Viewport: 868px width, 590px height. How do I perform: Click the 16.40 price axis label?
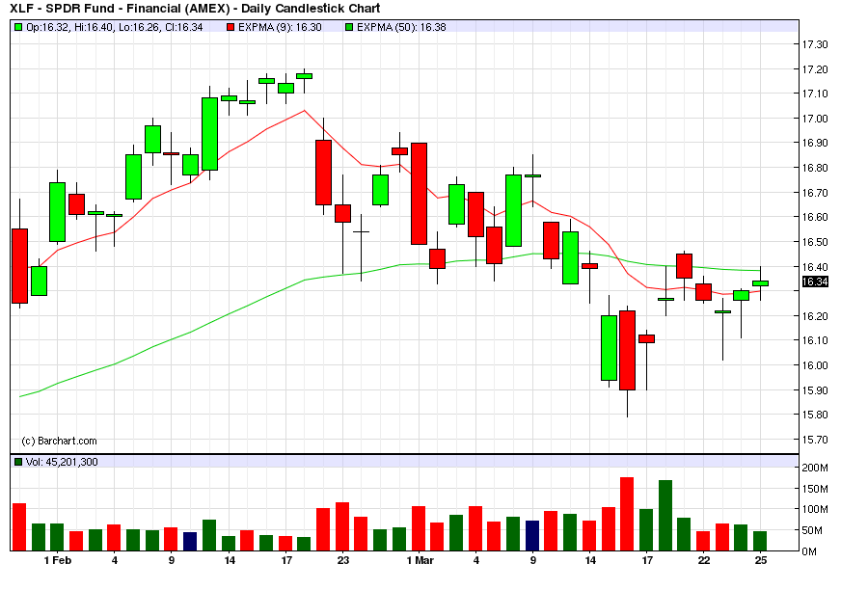pos(815,267)
